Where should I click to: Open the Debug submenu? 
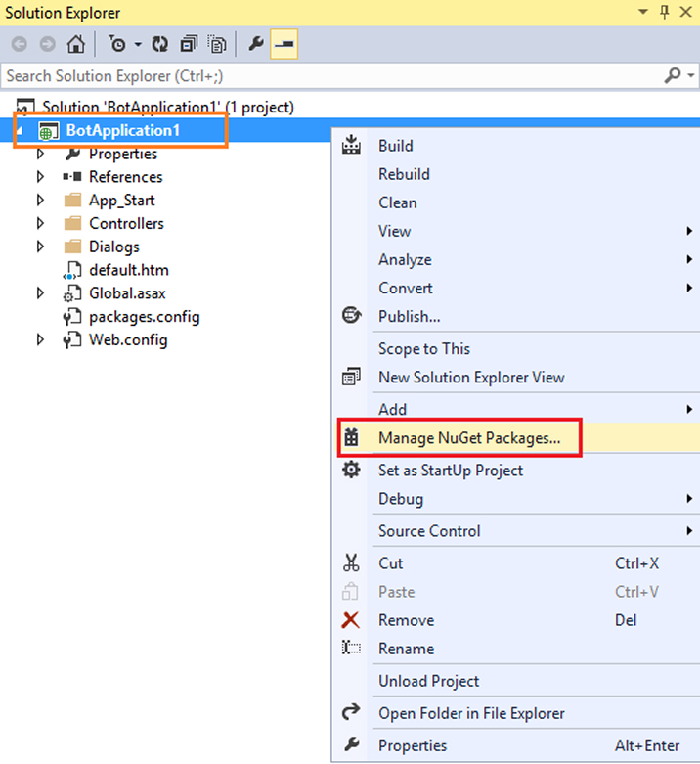click(x=516, y=499)
